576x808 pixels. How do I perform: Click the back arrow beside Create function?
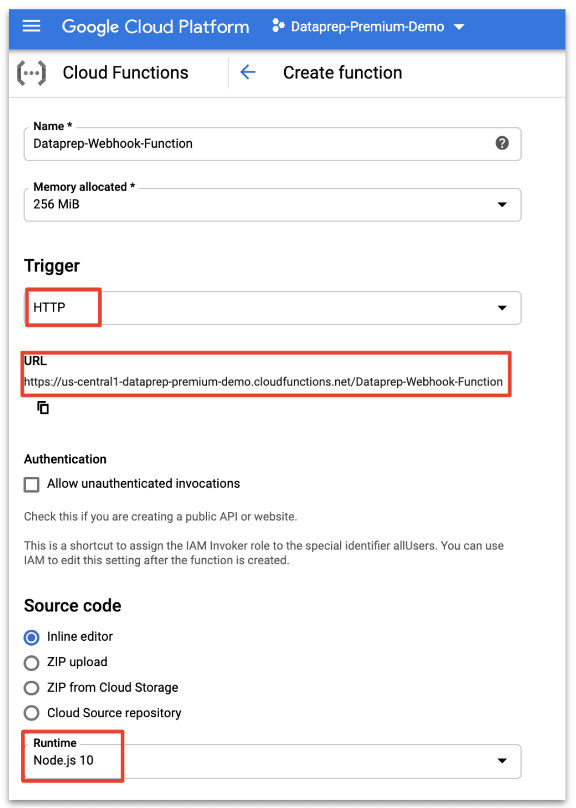click(247, 72)
